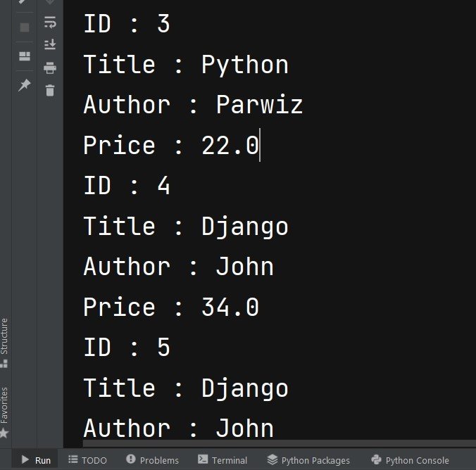Show the Problems tool window
The height and width of the screenshot is (470, 476).
[x=152, y=460]
